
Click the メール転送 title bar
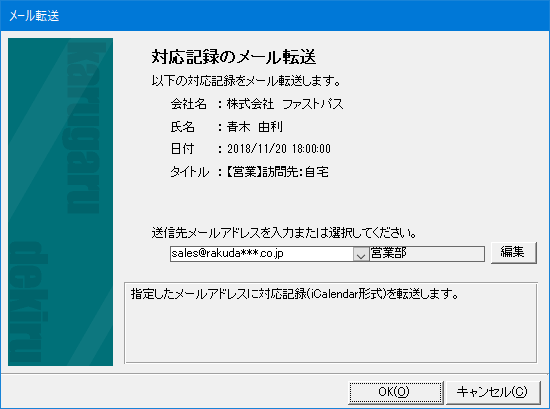tap(275, 15)
